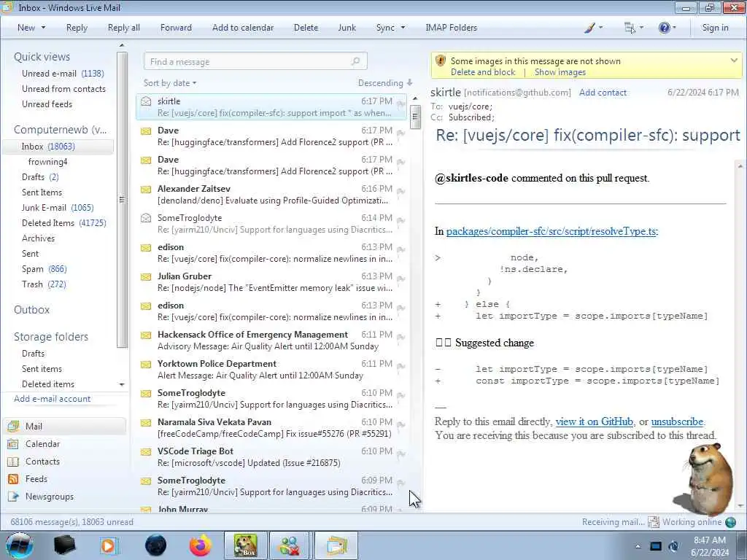Toggle flag on Yorktown Police Department message
This screenshot has height=560, width=747.
pyautogui.click(x=400, y=366)
